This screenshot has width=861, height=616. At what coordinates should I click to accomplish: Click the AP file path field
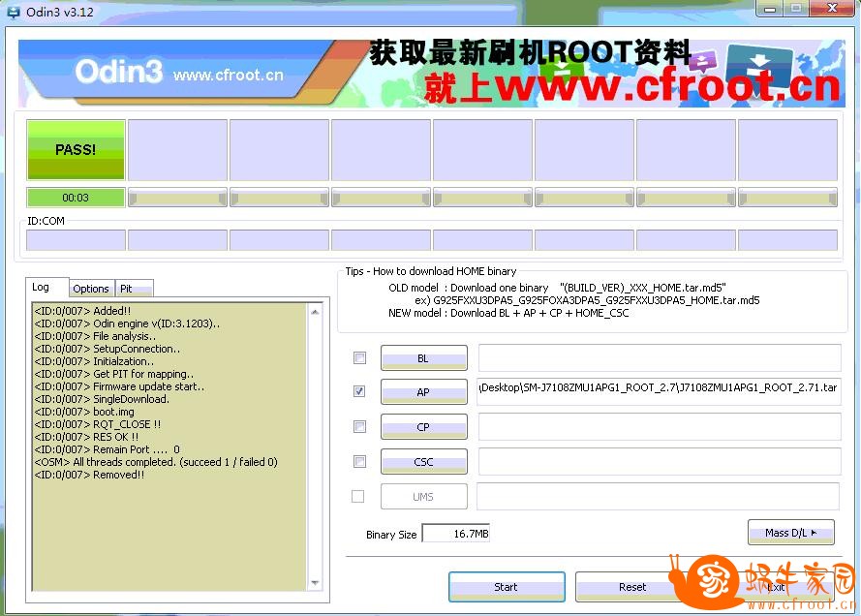tap(660, 391)
